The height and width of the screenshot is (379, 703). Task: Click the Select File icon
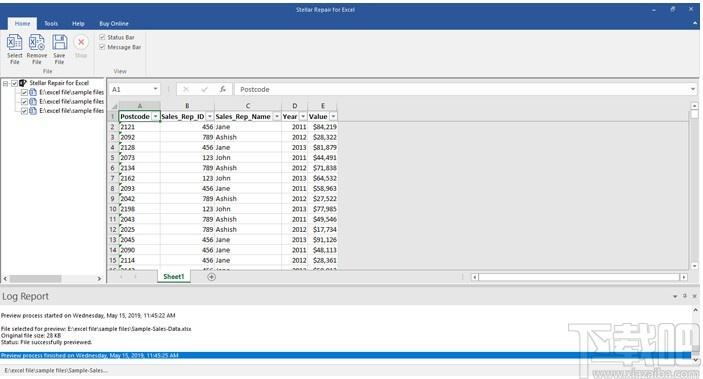[14, 43]
